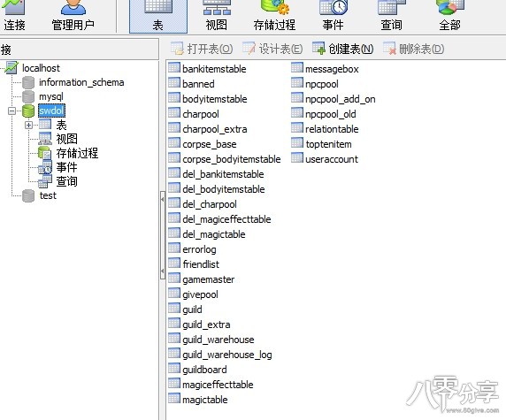The width and height of the screenshot is (506, 420).
Task: Select the swdol database node
Action: point(51,111)
